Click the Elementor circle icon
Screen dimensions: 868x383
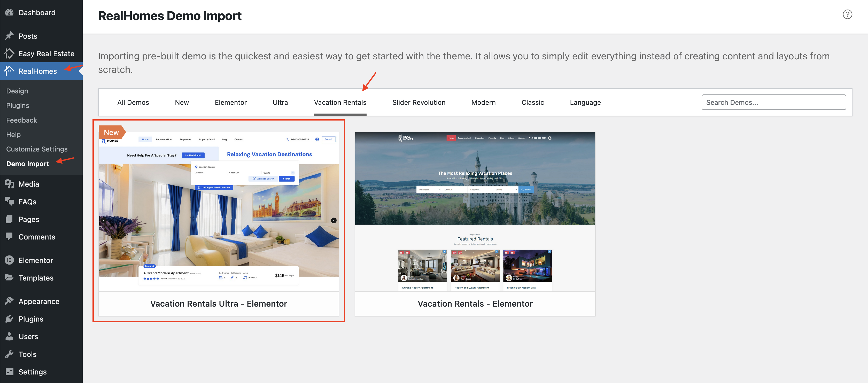(x=10, y=260)
